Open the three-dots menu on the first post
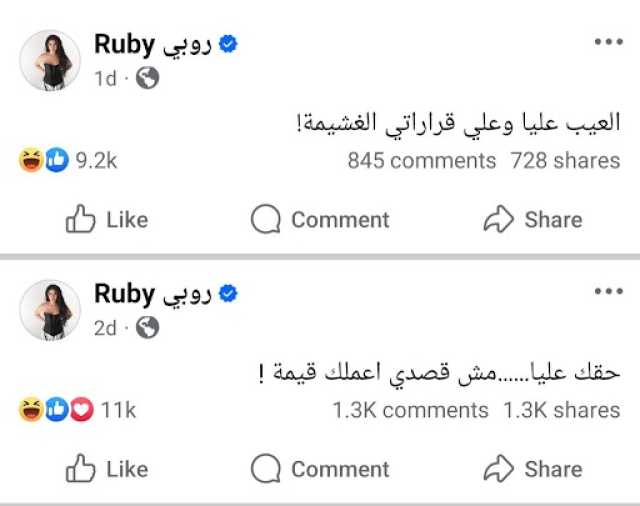This screenshot has height=506, width=640. 608,42
